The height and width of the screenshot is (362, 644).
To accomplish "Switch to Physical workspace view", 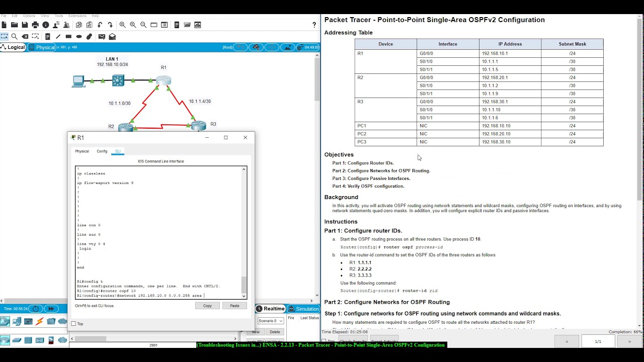I will point(42,47).
